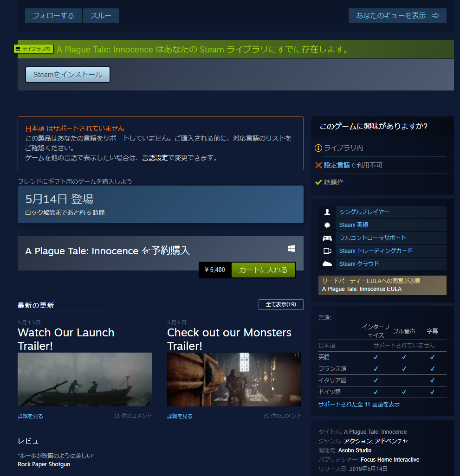
Task: Click カートに入れる add to cart button
Action: [263, 270]
